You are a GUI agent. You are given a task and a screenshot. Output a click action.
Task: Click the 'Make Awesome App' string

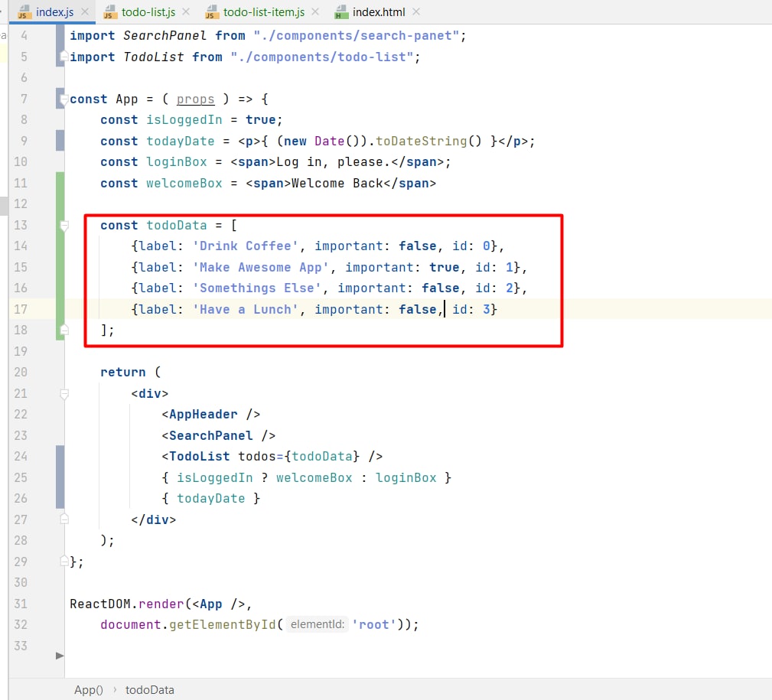(x=261, y=267)
